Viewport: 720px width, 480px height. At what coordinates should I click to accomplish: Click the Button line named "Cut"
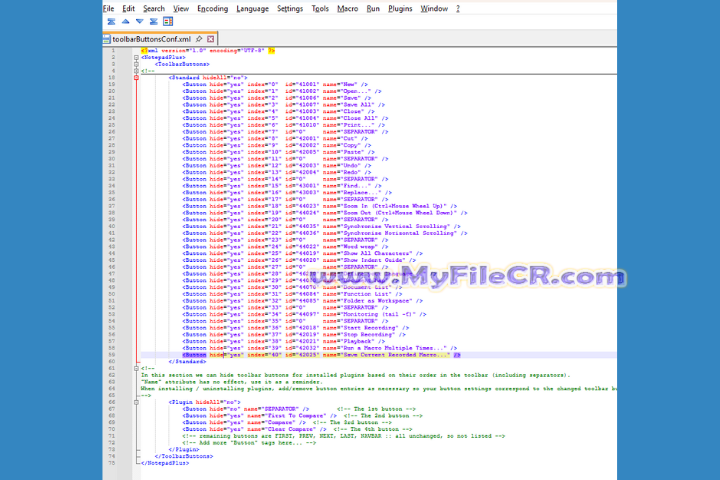[x=275, y=139]
